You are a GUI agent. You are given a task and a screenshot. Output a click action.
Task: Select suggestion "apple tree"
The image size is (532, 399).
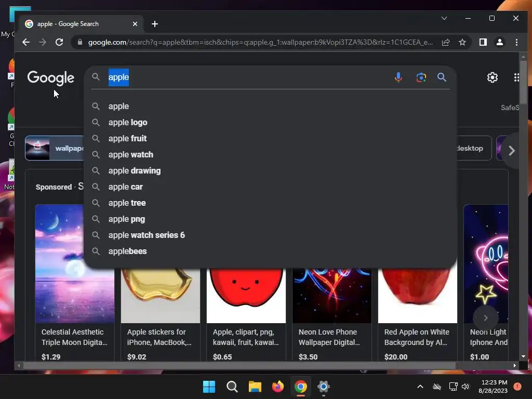pos(270,203)
